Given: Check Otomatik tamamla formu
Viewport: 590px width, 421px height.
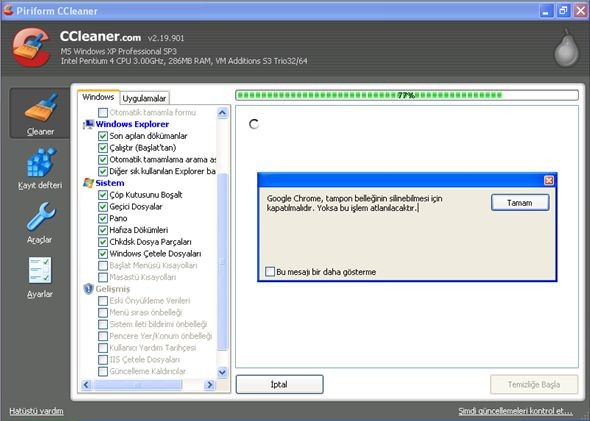Looking at the screenshot, I should click(102, 112).
